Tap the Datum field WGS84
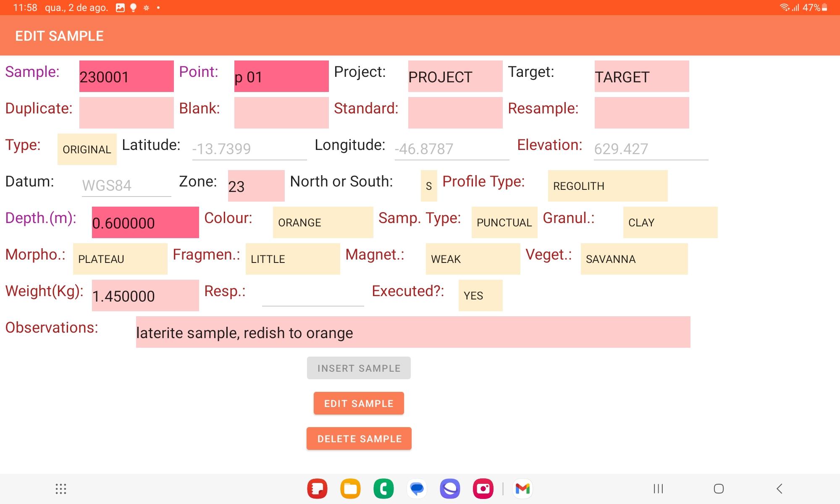 pos(126,185)
